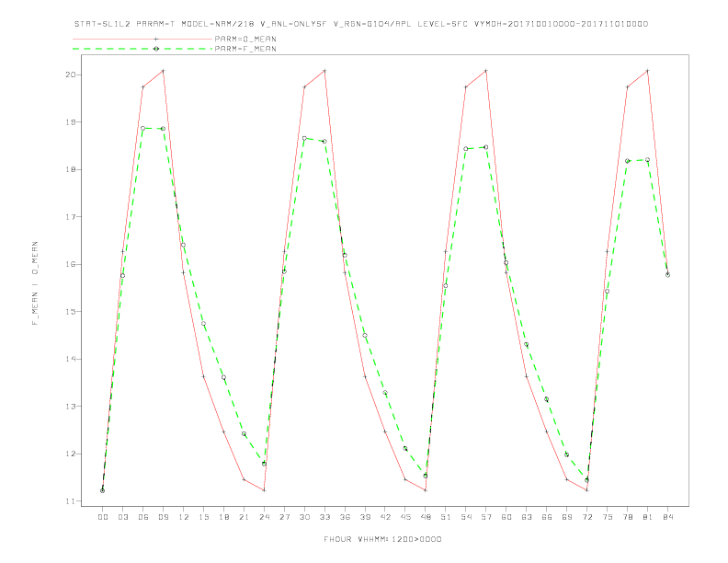Click x-axis tick label 21
Image resolution: width=728 pixels, height=563 pixels.
tap(244, 517)
